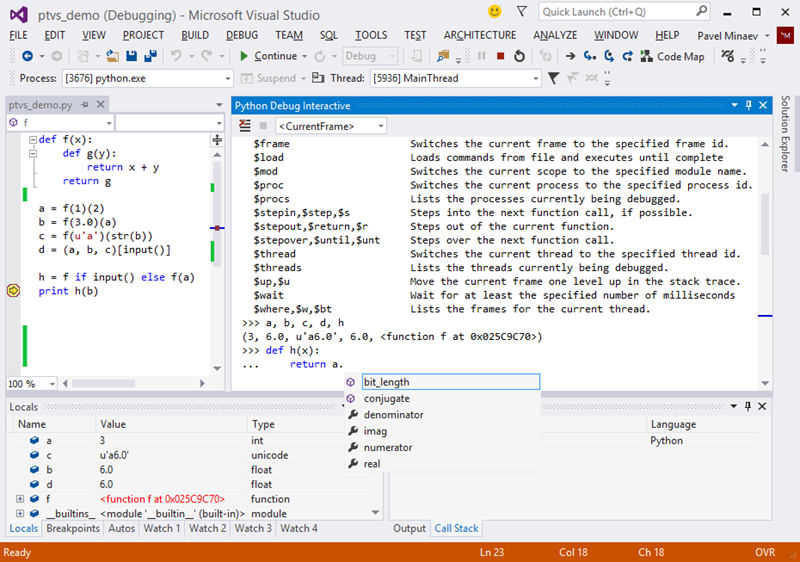Switch to the Breakpoints tab
The image size is (800, 562).
pyautogui.click(x=73, y=528)
